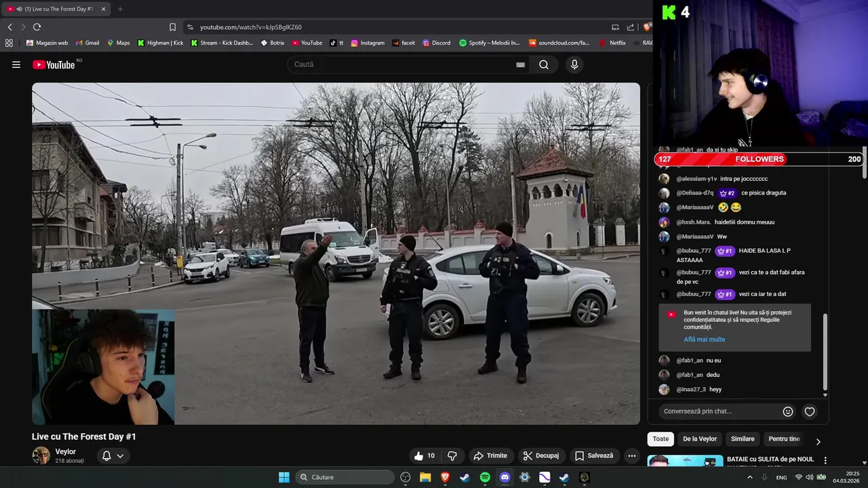Open the chat emoji picker

point(788,411)
